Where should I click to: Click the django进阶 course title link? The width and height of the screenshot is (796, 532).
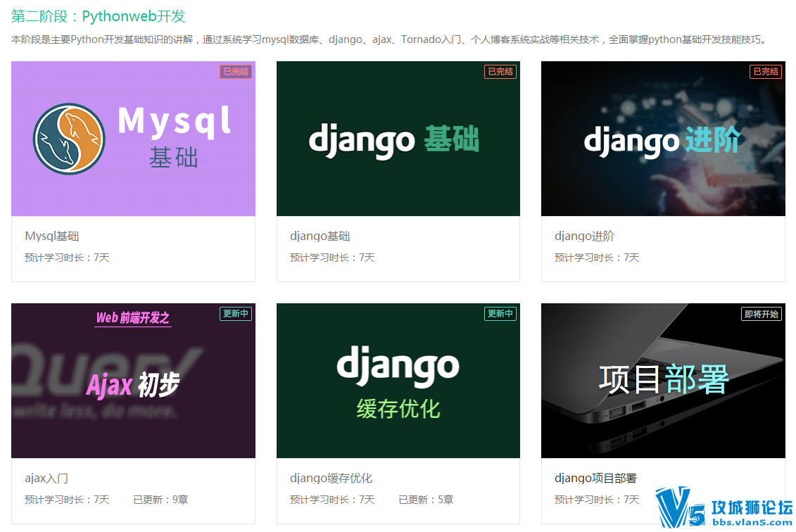(584, 236)
